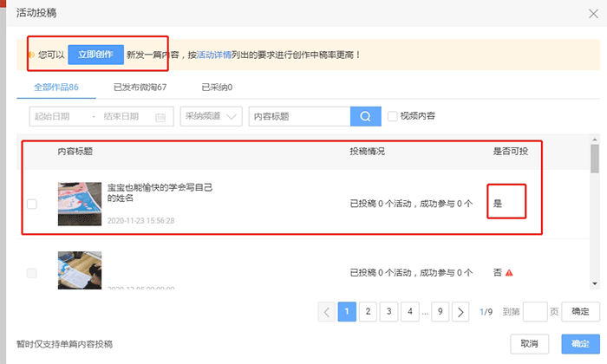Click the blue search magnifier icon
This screenshot has height=364, width=607.
pos(365,117)
